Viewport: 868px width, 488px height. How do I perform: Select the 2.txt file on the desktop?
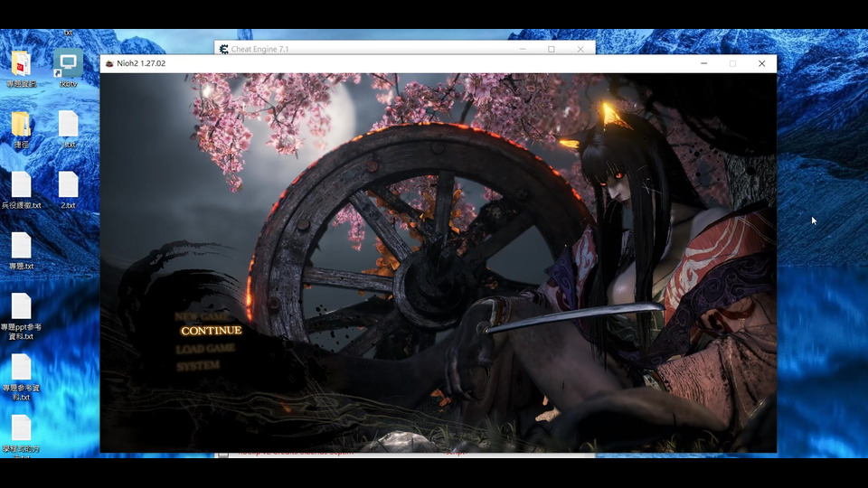68,191
